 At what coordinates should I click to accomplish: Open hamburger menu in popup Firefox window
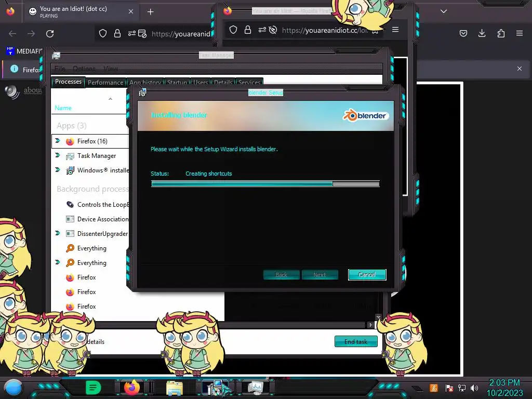tap(395, 30)
